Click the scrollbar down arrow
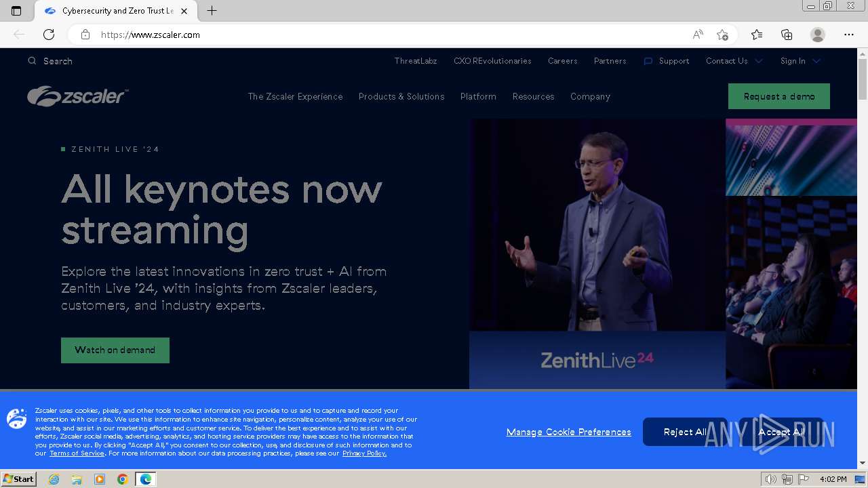 pyautogui.click(x=863, y=464)
